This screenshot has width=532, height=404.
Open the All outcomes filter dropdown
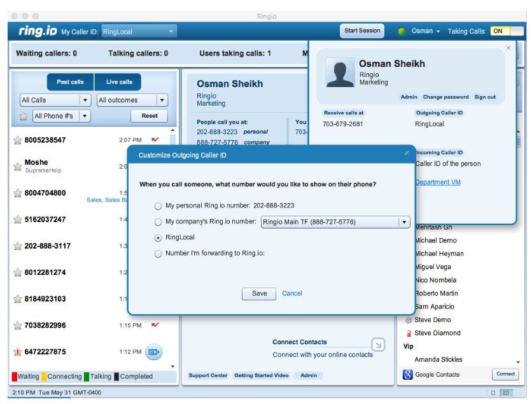(x=132, y=100)
